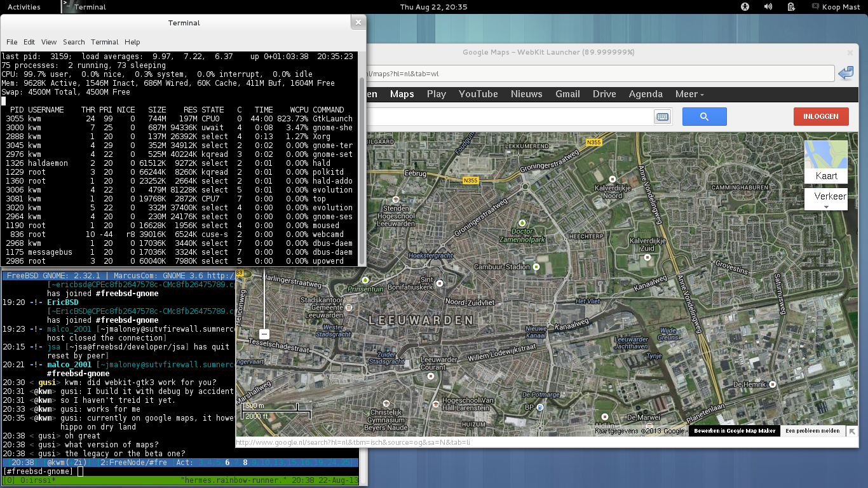Viewport: 868px width, 488px height.
Task: Click the blue search magnifier button
Action: (704, 116)
